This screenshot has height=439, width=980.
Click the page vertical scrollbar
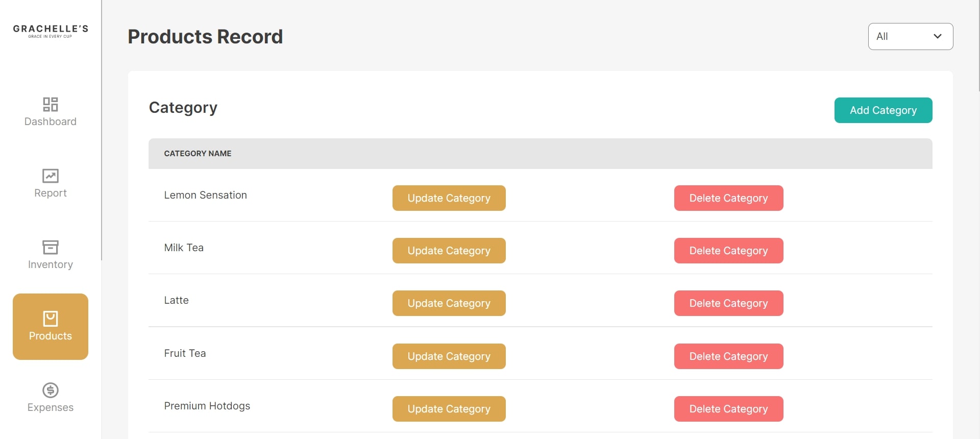pos(978,46)
